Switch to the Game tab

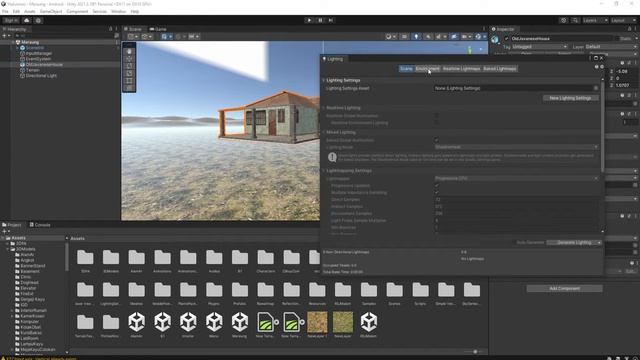coord(158,29)
